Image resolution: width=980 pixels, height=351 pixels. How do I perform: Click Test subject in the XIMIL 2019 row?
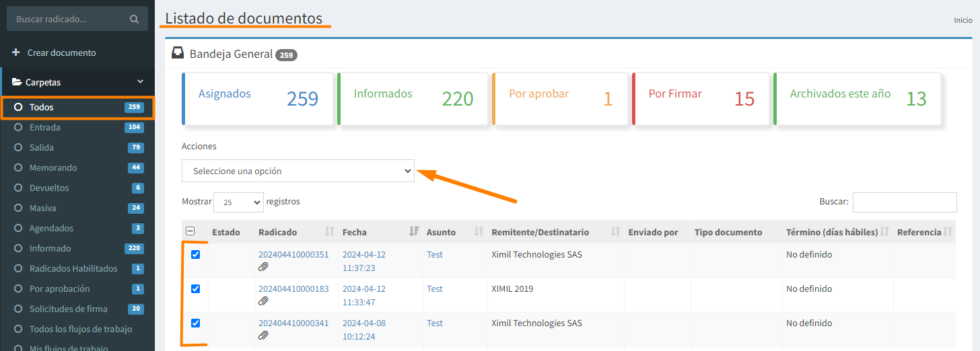(435, 288)
